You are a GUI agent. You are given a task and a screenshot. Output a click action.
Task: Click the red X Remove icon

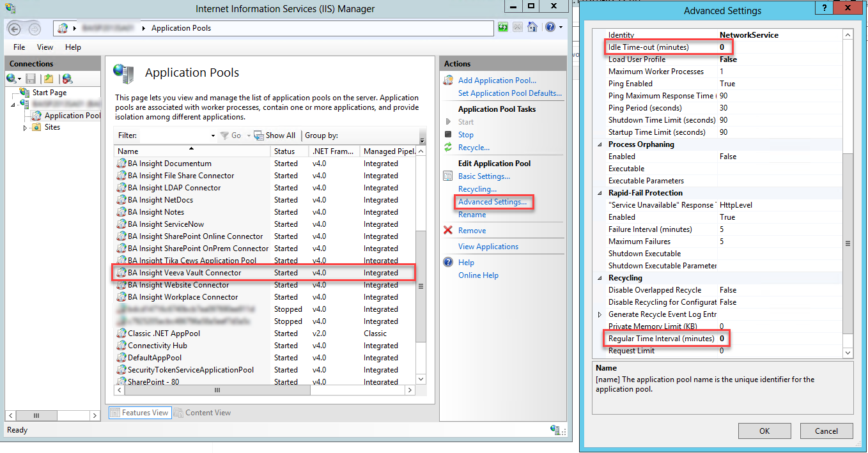pyautogui.click(x=448, y=231)
